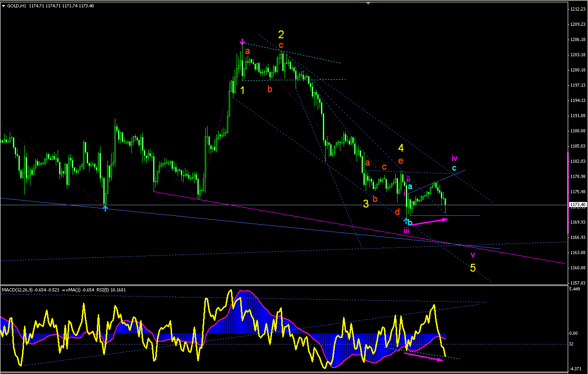The image size is (588, 374).
Task: Select the blue up arrow beside label b
Action: pyautogui.click(x=406, y=221)
